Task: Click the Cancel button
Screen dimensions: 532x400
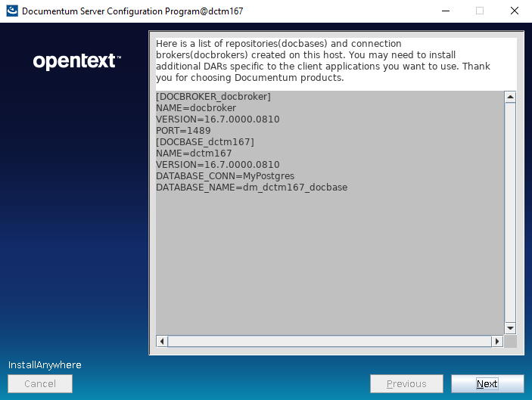Action: pyautogui.click(x=40, y=383)
